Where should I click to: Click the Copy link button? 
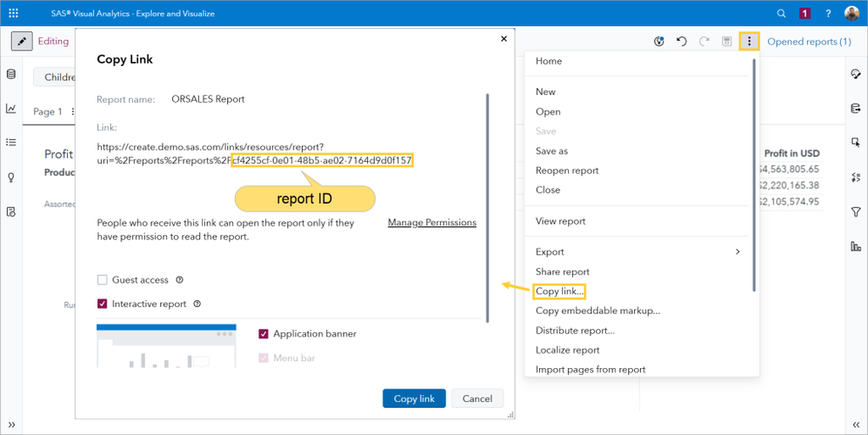tap(414, 398)
